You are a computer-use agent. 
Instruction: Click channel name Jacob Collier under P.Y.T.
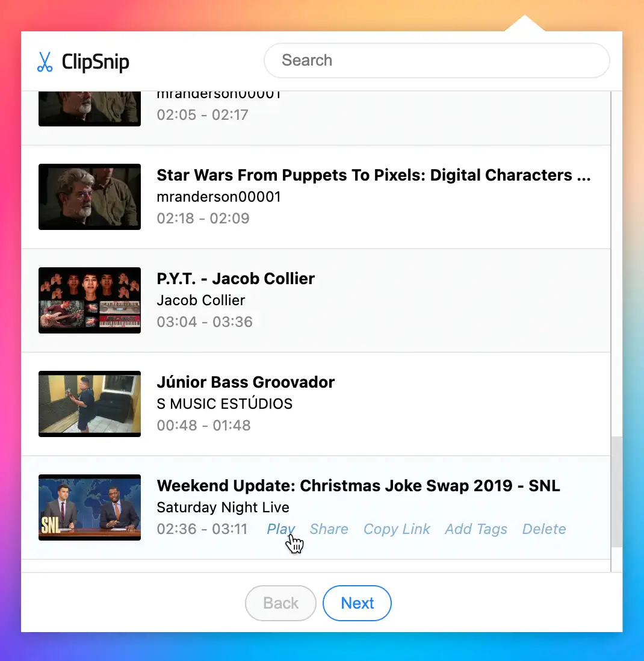[200, 300]
